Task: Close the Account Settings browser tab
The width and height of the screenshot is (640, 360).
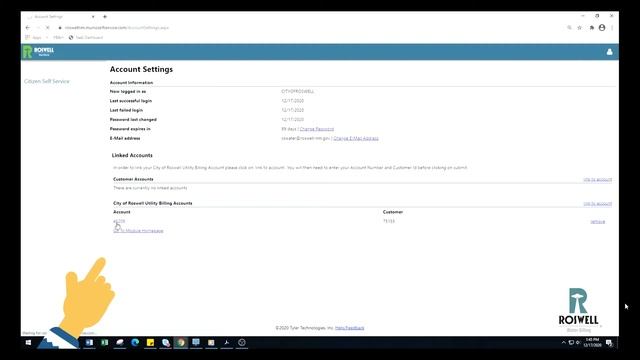Action: (x=93, y=17)
